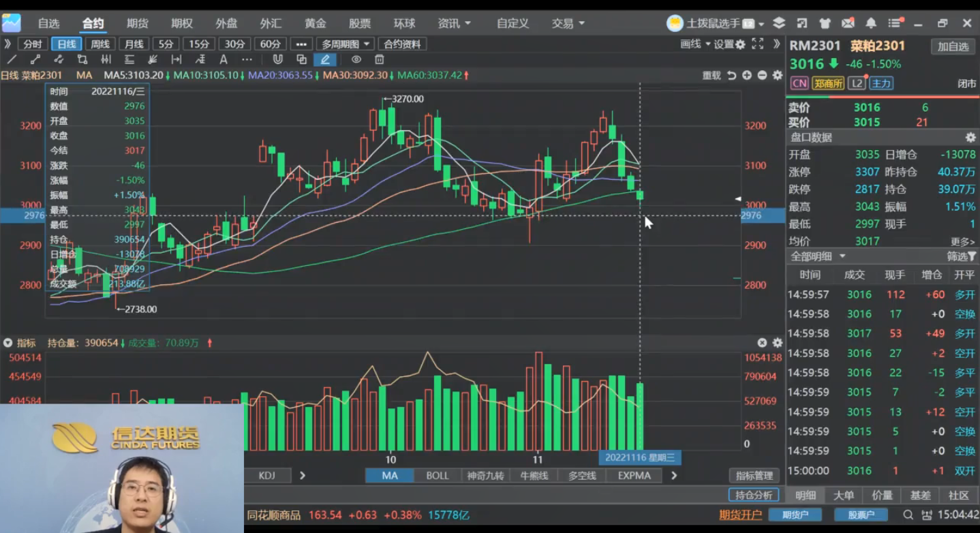Collapse the 指标 indicator panel

pyautogui.click(x=8, y=343)
